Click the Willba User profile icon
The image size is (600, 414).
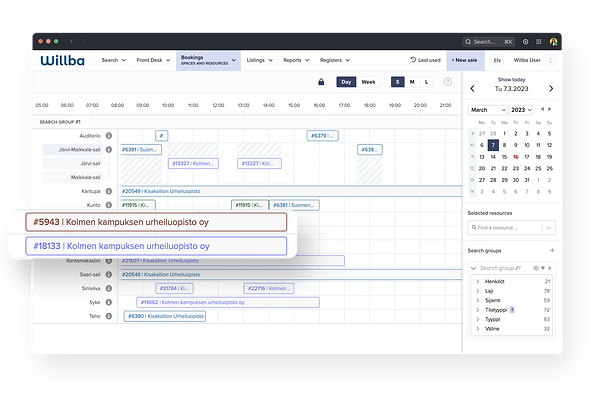coord(550,60)
